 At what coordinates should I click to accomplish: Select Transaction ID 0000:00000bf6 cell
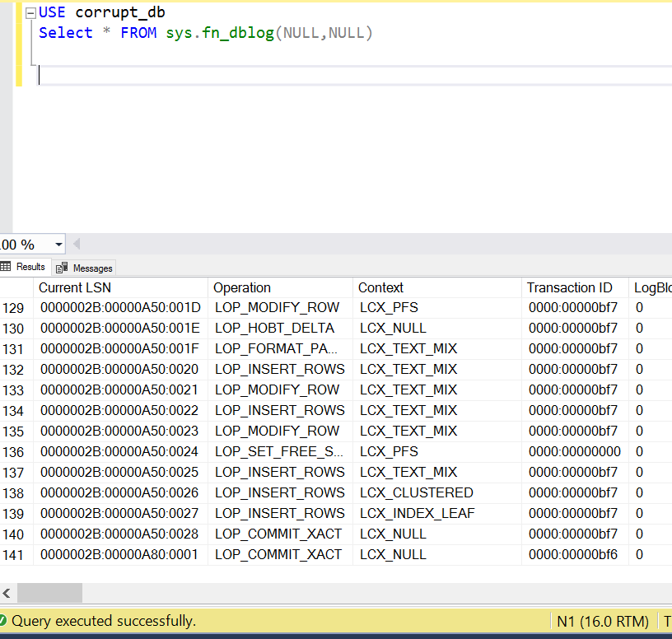pos(575,554)
